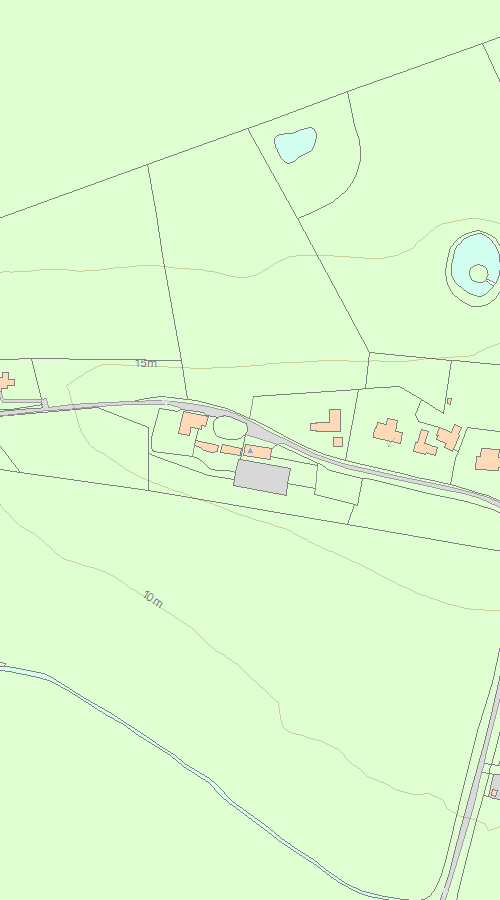Click the small square outbuilding below L-shaped building
500x900 pixels.
(338, 442)
